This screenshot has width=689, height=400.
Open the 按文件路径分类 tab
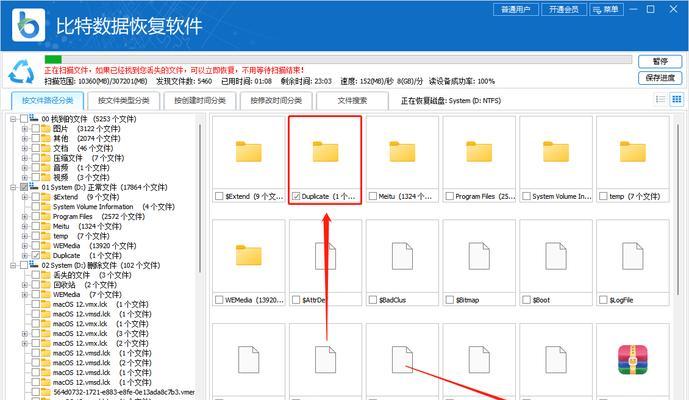click(x=47, y=100)
